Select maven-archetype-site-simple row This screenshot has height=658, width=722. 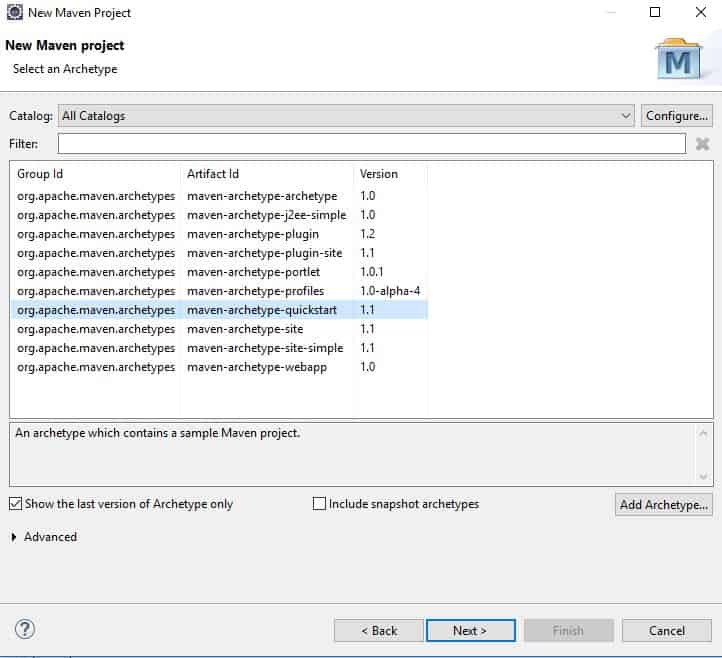[219, 348]
